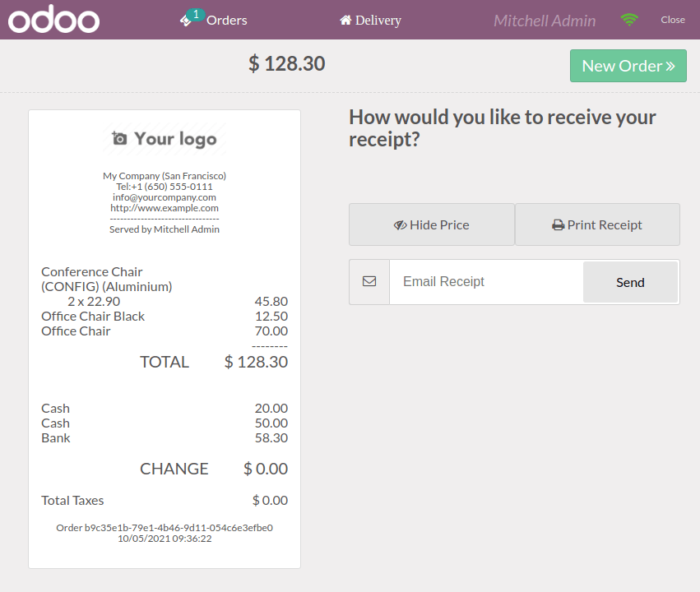Click the Your logo placeholder image
The image size is (700, 592).
(165, 139)
